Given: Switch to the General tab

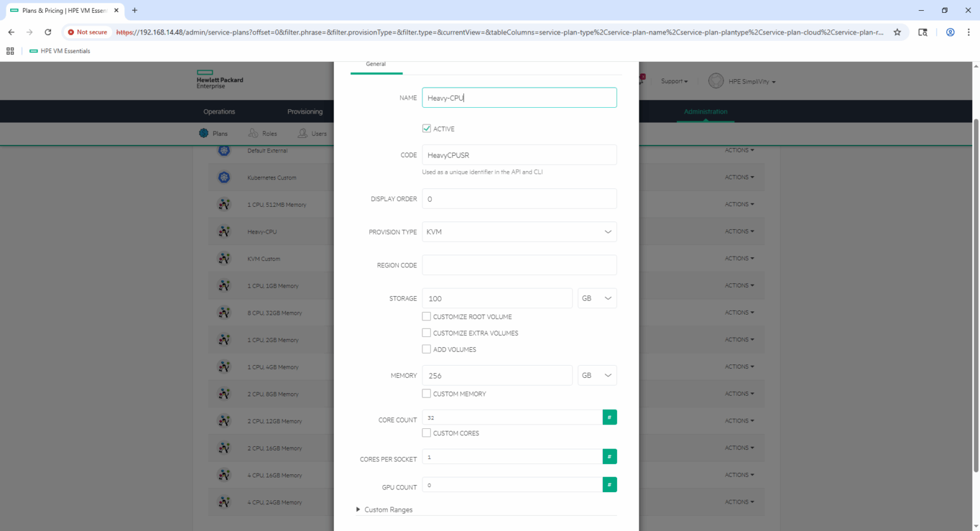Looking at the screenshot, I should tap(376, 64).
